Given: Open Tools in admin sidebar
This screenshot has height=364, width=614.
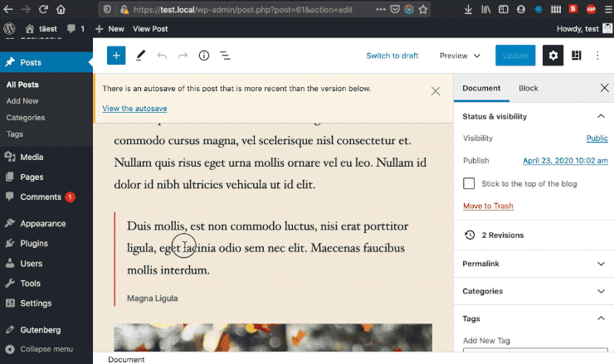Looking at the screenshot, I should click(46, 284).
